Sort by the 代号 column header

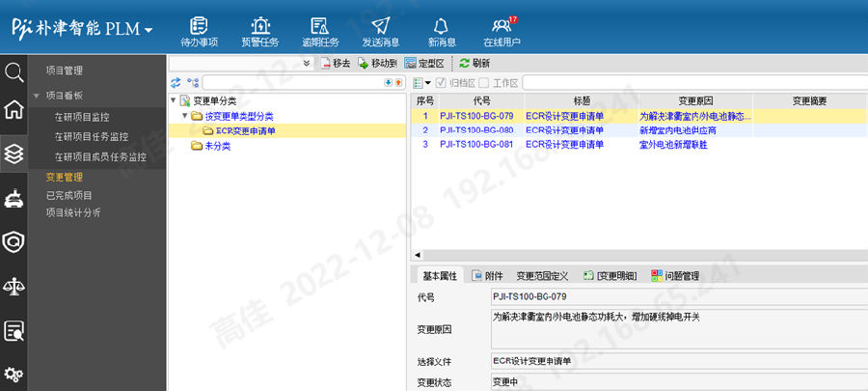coord(481,101)
